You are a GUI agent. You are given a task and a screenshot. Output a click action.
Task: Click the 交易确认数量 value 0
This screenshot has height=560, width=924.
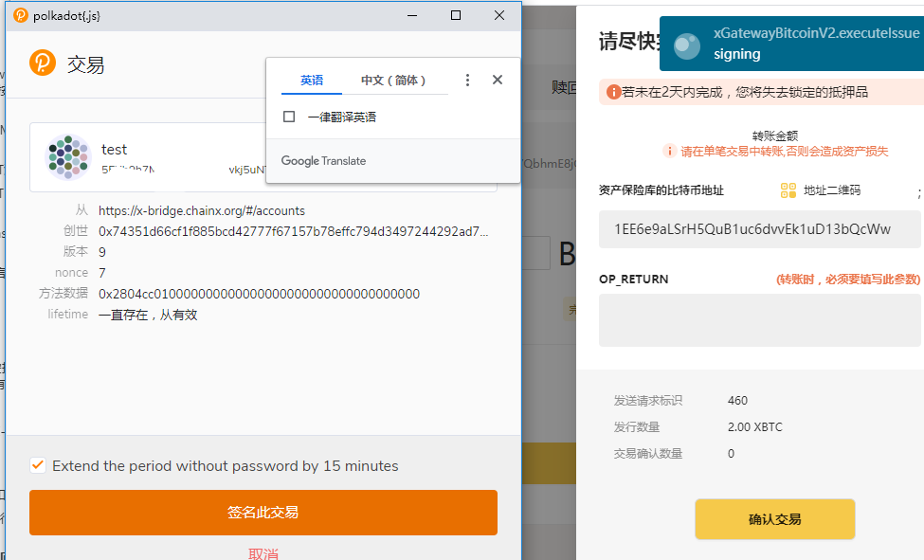731,453
